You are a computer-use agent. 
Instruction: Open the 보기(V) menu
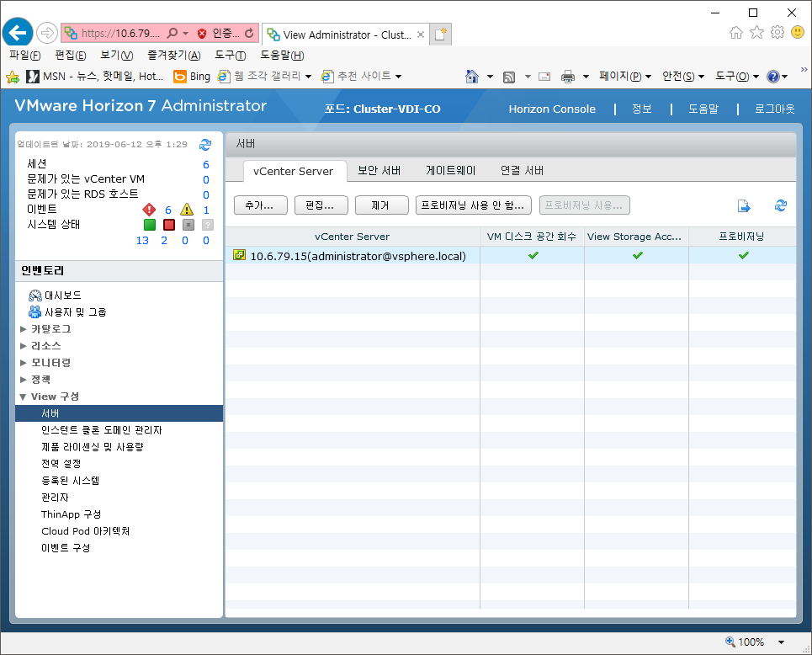tap(116, 55)
